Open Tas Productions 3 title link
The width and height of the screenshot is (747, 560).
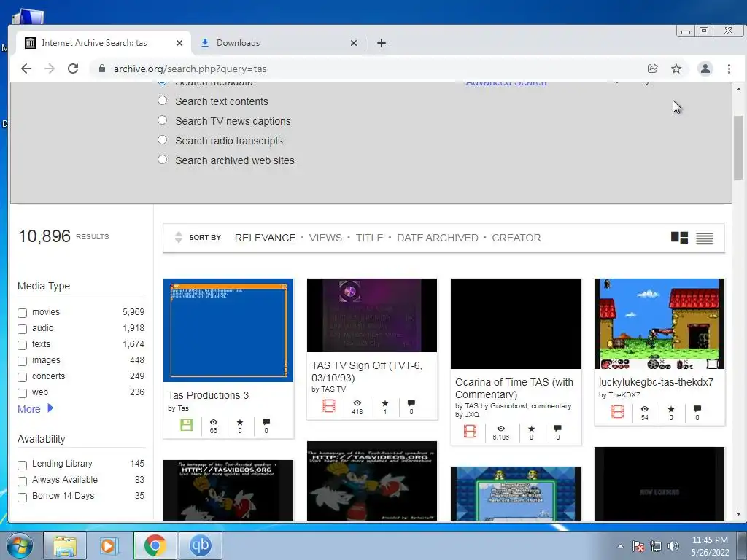pos(208,395)
